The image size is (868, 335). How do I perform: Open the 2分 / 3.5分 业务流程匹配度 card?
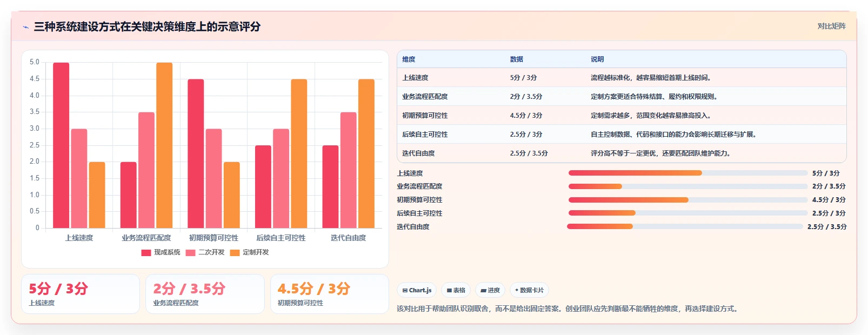[x=205, y=294]
